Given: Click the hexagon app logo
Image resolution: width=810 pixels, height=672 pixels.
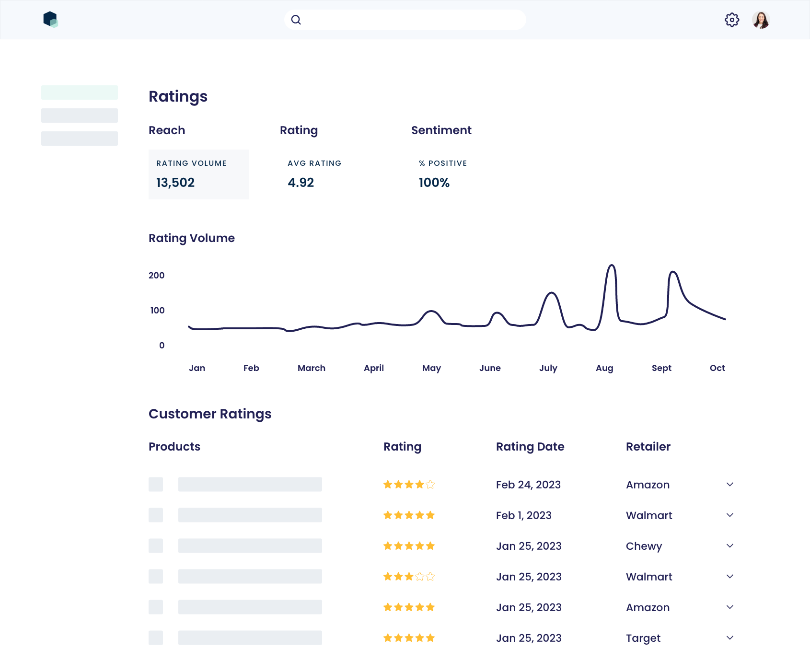Looking at the screenshot, I should click(x=50, y=20).
